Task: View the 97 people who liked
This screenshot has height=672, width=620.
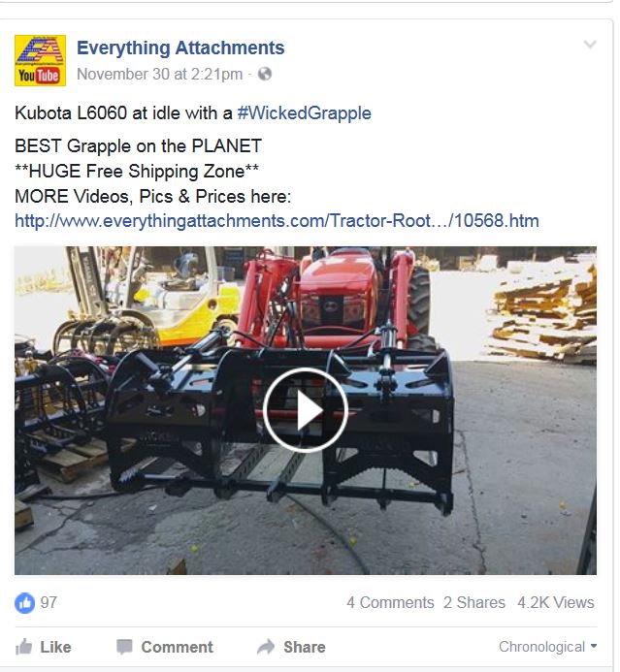Action: [x=49, y=602]
